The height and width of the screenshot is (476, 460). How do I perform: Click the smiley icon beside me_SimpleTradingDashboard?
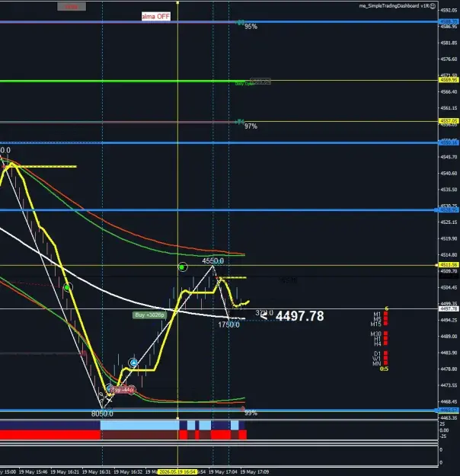pos(433,6)
